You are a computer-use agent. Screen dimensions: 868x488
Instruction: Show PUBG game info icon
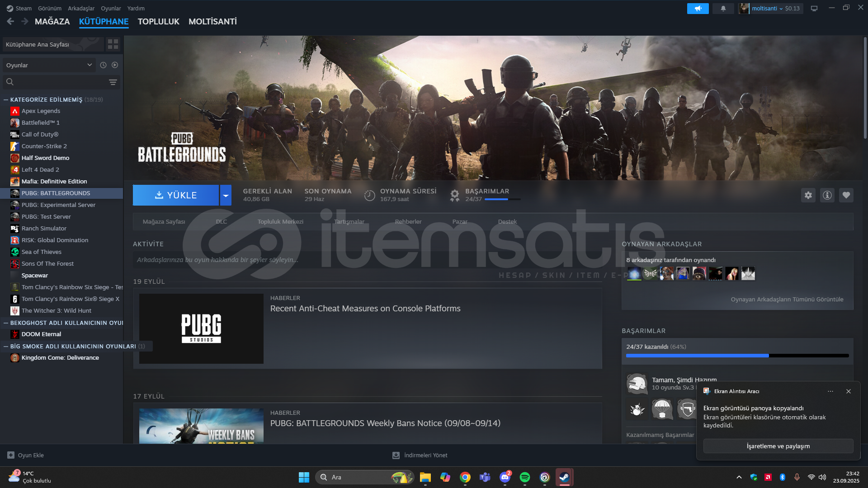click(x=827, y=195)
